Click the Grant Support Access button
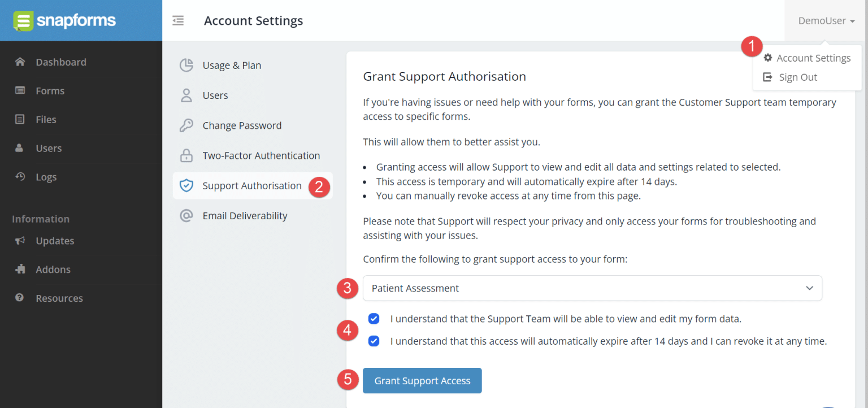The height and width of the screenshot is (408, 868). pyautogui.click(x=422, y=380)
